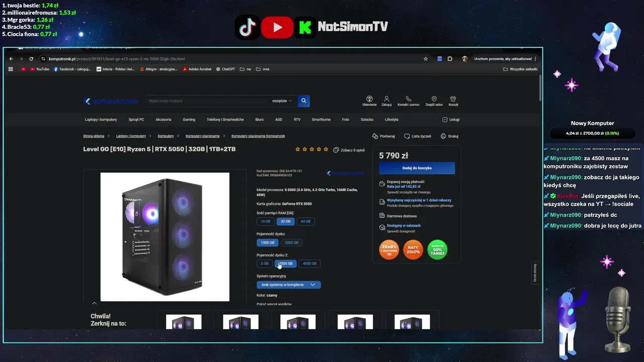Image resolution: width=644 pixels, height=362 pixels.
Task: Open Wszystkie zakładki folder
Action: [x=520, y=69]
